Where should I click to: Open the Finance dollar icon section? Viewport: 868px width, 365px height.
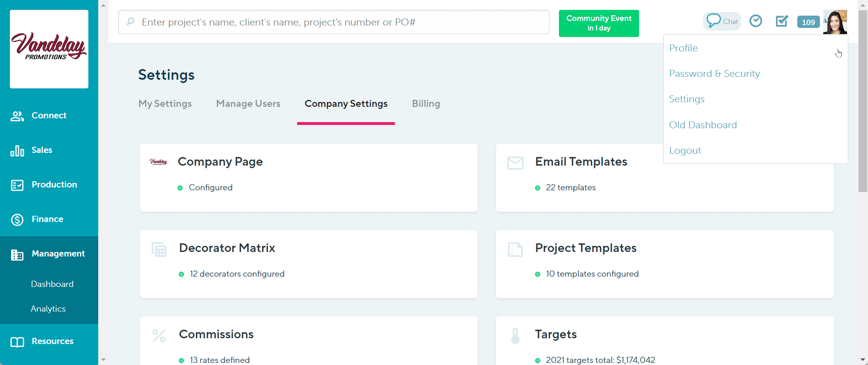17,219
